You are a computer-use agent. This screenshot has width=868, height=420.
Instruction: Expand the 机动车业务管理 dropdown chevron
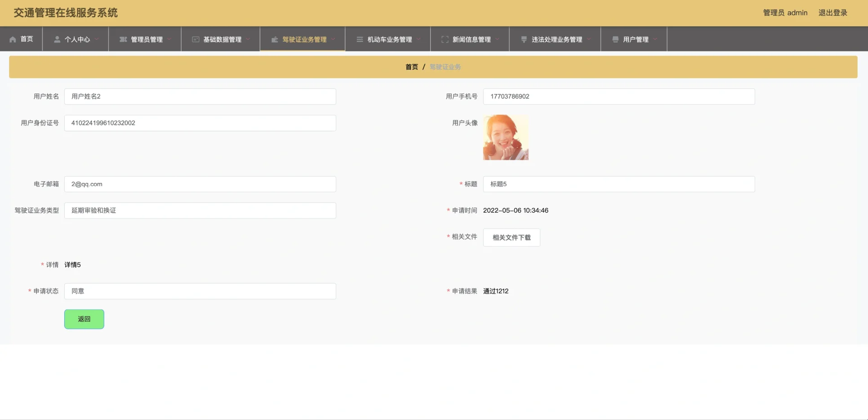tap(419, 39)
